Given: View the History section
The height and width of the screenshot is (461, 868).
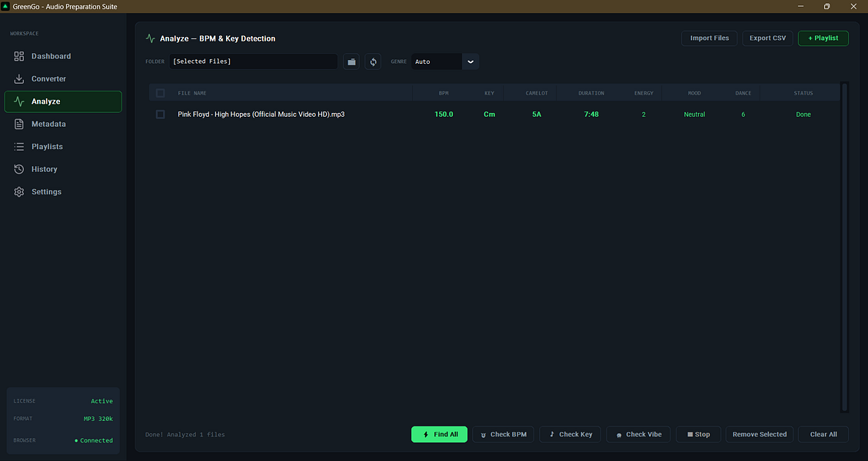Looking at the screenshot, I should tap(63, 169).
